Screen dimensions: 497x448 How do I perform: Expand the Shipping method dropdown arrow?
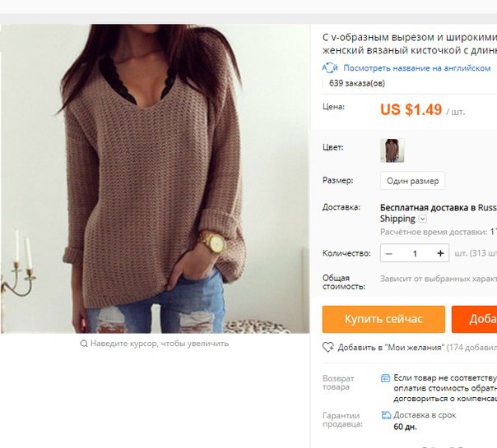coord(423,219)
